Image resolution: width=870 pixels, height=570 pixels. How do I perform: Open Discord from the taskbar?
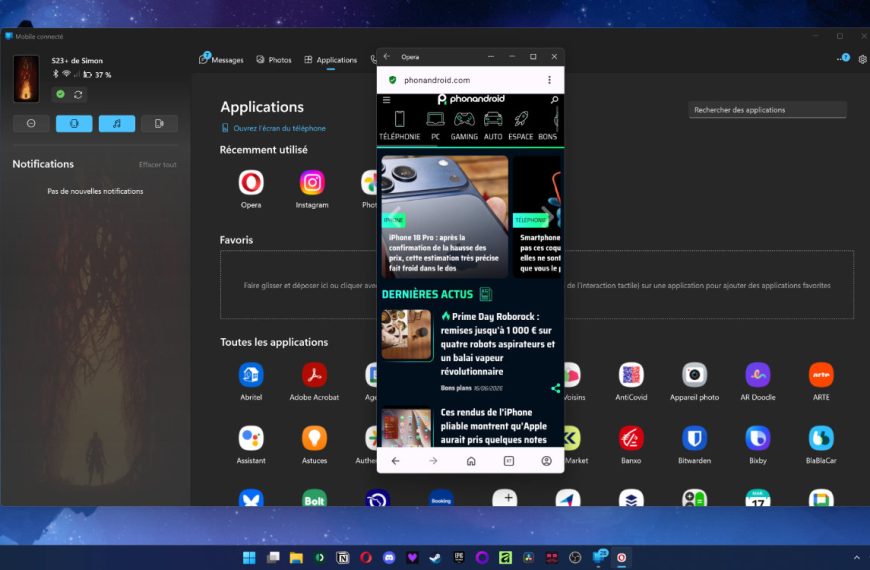coord(389,557)
